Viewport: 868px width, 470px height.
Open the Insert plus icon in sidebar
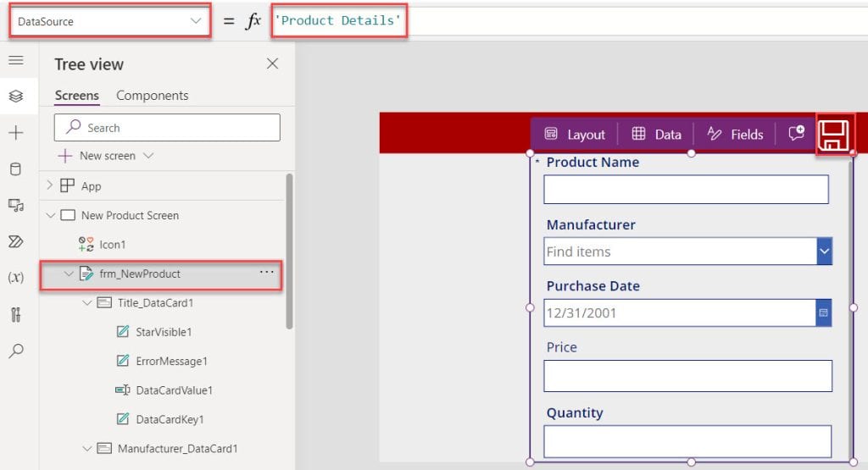pyautogui.click(x=16, y=133)
